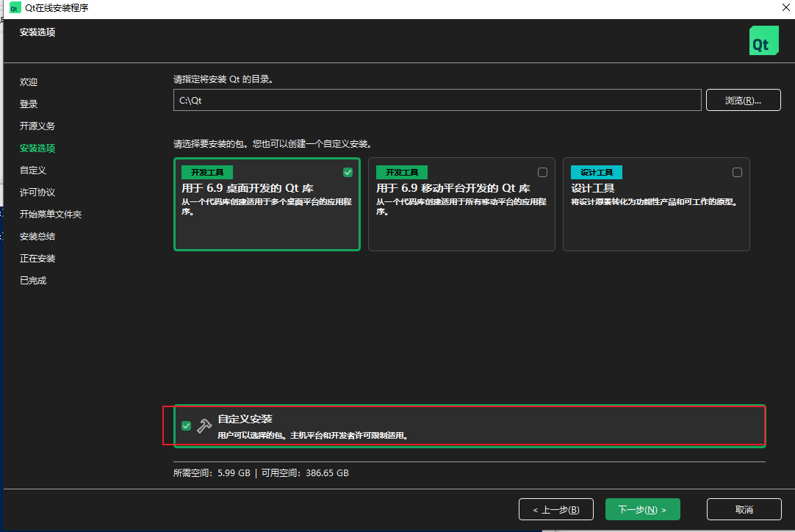Click the 开发工具 badge on the desktop card
The height and width of the screenshot is (532, 795).
pyautogui.click(x=207, y=173)
